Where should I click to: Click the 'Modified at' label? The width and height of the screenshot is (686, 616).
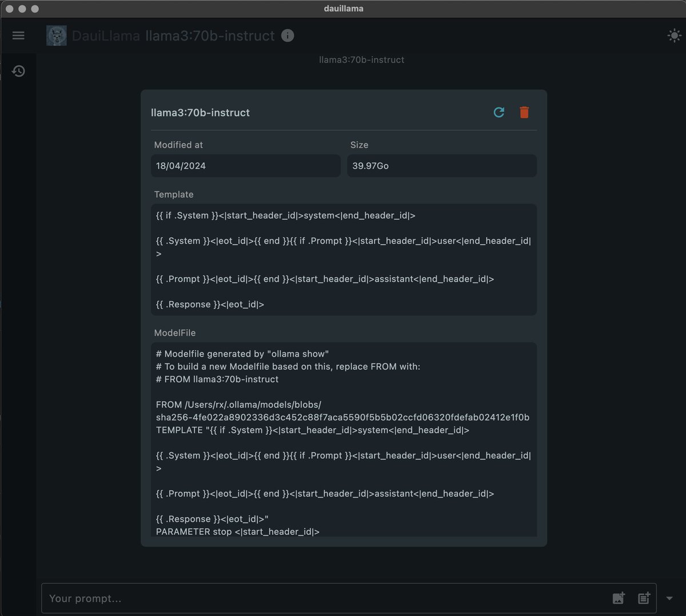click(178, 145)
